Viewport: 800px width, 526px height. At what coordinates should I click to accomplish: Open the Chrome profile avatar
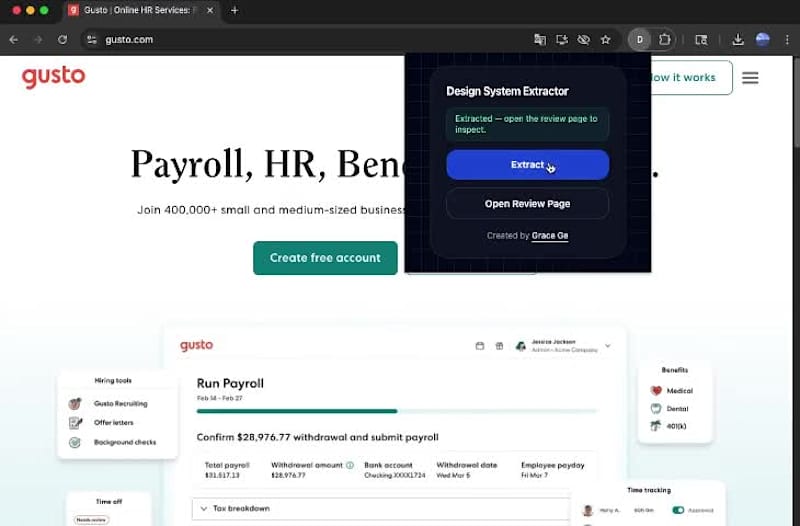pos(763,40)
